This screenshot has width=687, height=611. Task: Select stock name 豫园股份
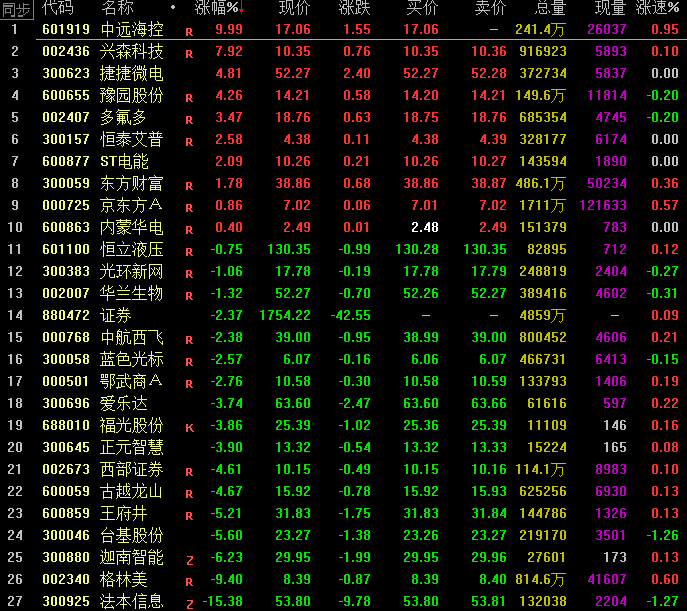(x=132, y=95)
